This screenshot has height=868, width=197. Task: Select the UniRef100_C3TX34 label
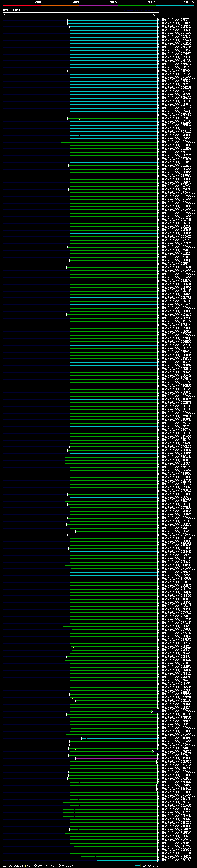(x=176, y=853)
